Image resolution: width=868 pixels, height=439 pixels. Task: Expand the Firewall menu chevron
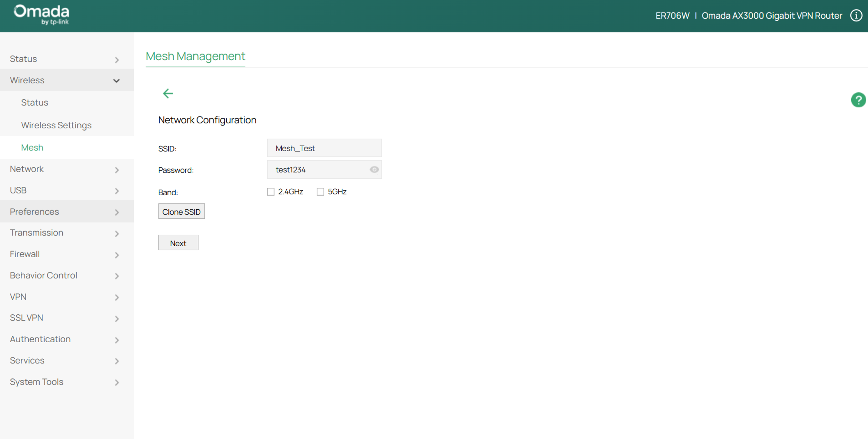tap(117, 255)
